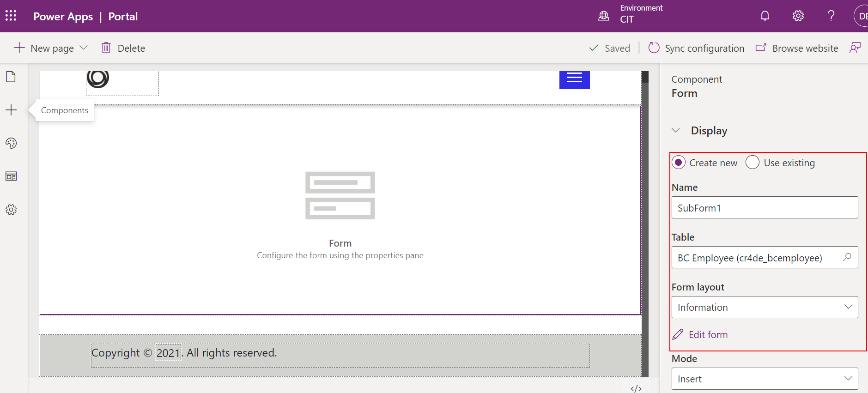The image size is (868, 393).
Task: Click the form placeholder icon on canvas
Action: (340, 195)
